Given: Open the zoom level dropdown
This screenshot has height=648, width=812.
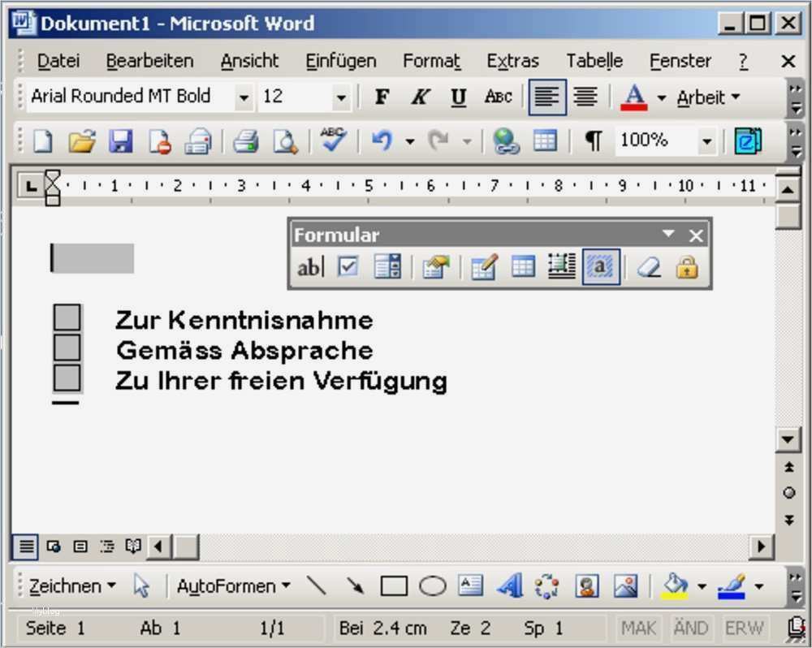Looking at the screenshot, I should click(706, 140).
